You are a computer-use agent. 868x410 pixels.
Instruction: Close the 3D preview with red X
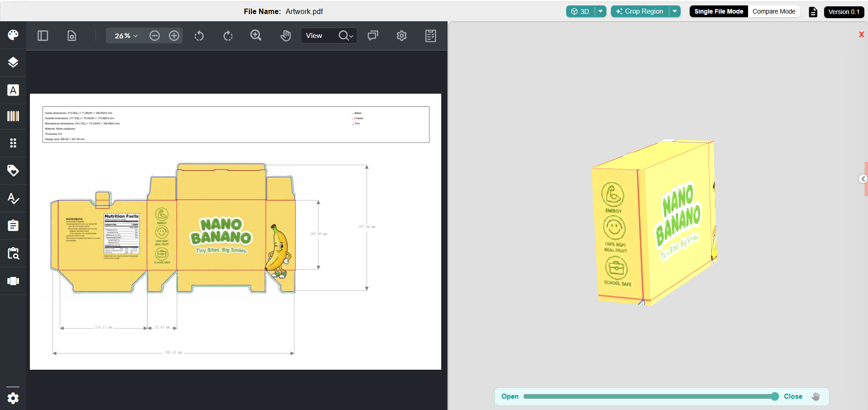point(861,34)
